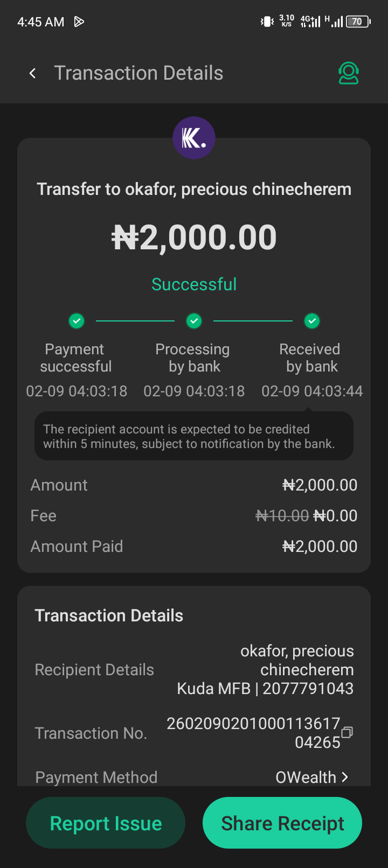Tap the Transaction Details page title

pos(138,73)
